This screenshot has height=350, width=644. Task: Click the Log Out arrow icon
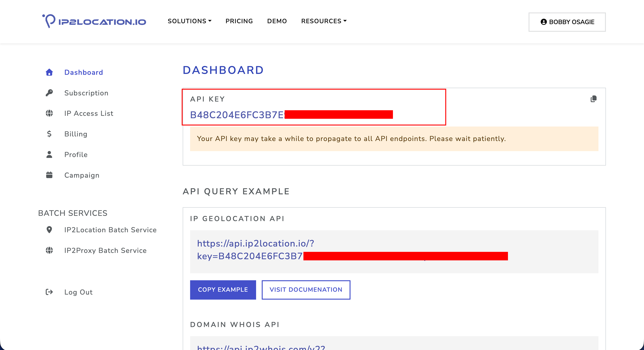pos(49,292)
